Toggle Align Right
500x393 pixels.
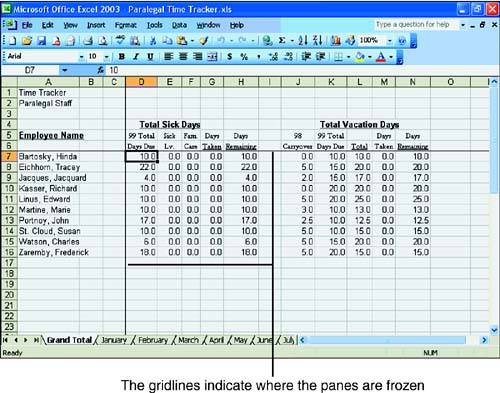tap(198, 57)
